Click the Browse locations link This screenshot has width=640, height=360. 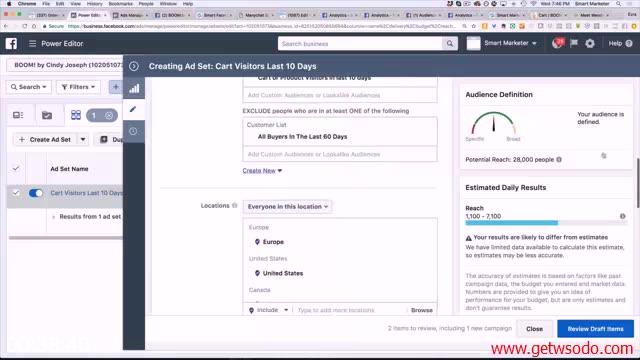pos(422,310)
